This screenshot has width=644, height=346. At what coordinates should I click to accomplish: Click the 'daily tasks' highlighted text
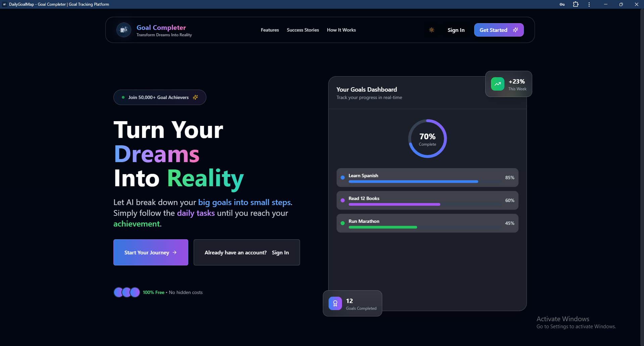pos(196,213)
